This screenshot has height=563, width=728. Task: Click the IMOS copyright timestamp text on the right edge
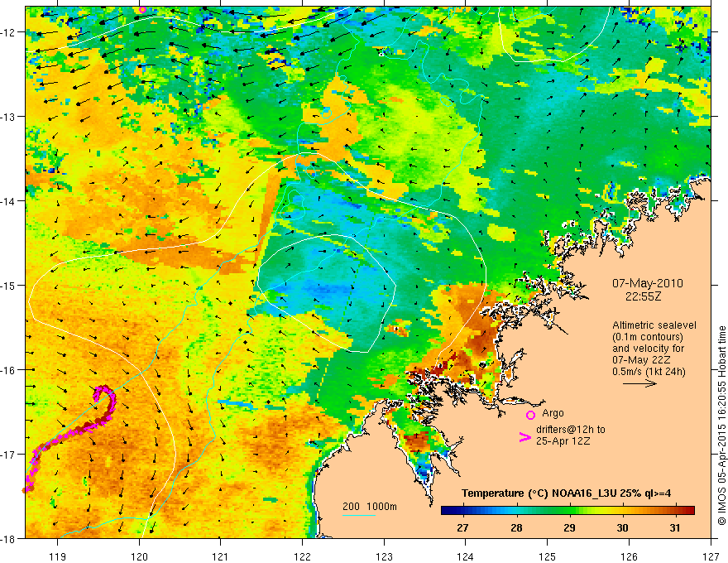pyautogui.click(x=721, y=425)
